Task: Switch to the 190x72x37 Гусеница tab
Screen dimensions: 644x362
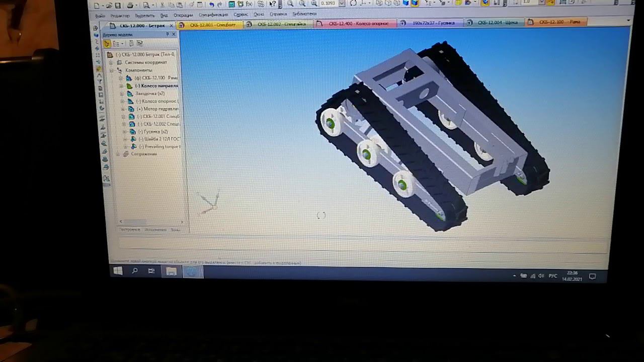Action: (x=430, y=23)
